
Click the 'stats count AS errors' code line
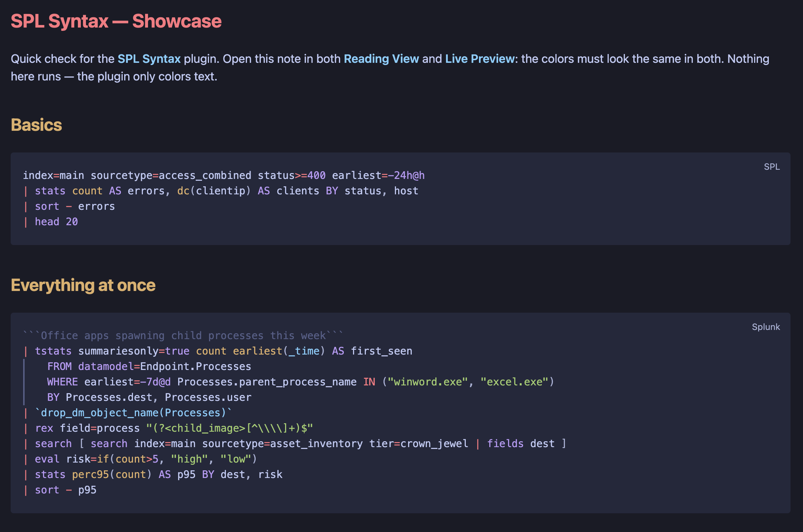(221, 191)
